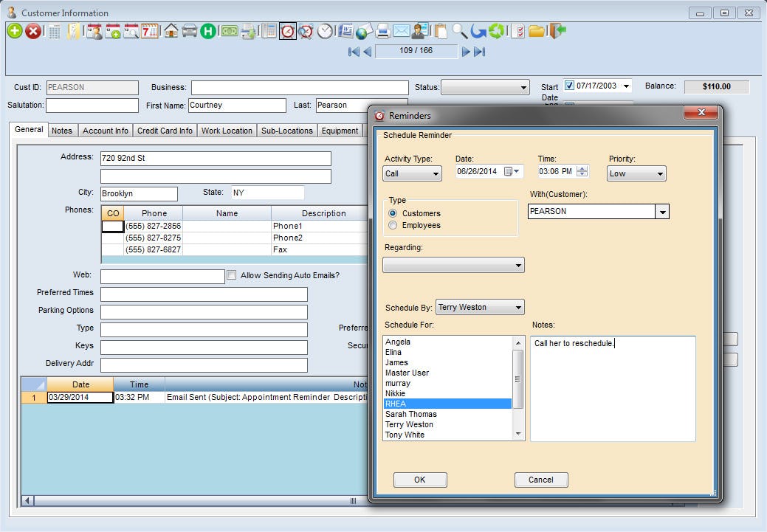Click the email envelope toolbar icon
The height and width of the screenshot is (532, 767).
401,31
